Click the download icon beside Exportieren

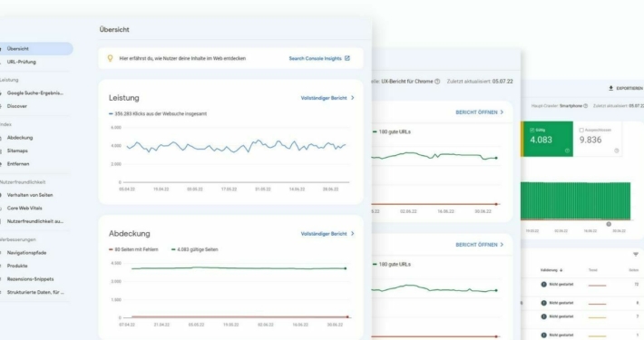click(610, 88)
